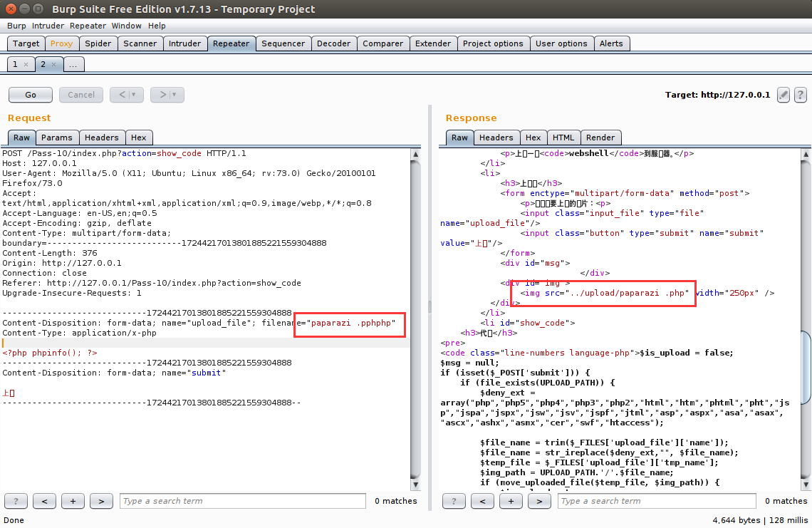The image size is (812, 528).
Task: Select the Response Render tab
Action: coord(600,138)
